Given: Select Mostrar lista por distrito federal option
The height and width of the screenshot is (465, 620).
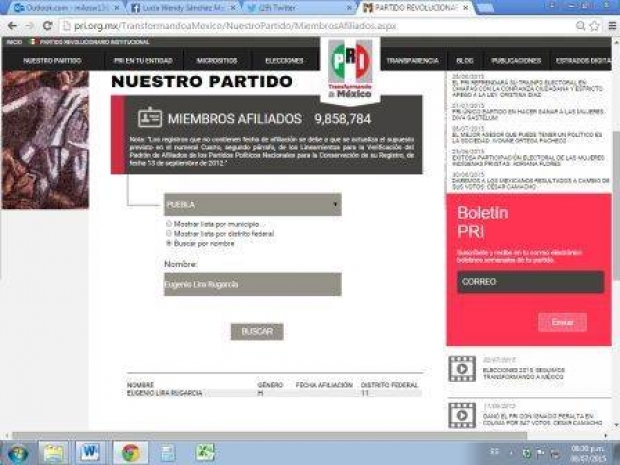Looking at the screenshot, I should pos(169,233).
